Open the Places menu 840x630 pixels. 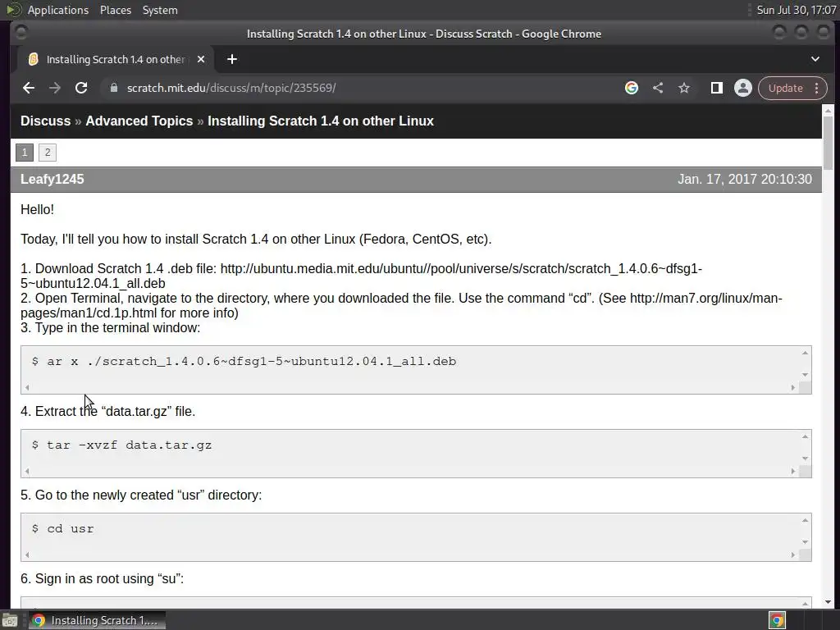click(116, 10)
